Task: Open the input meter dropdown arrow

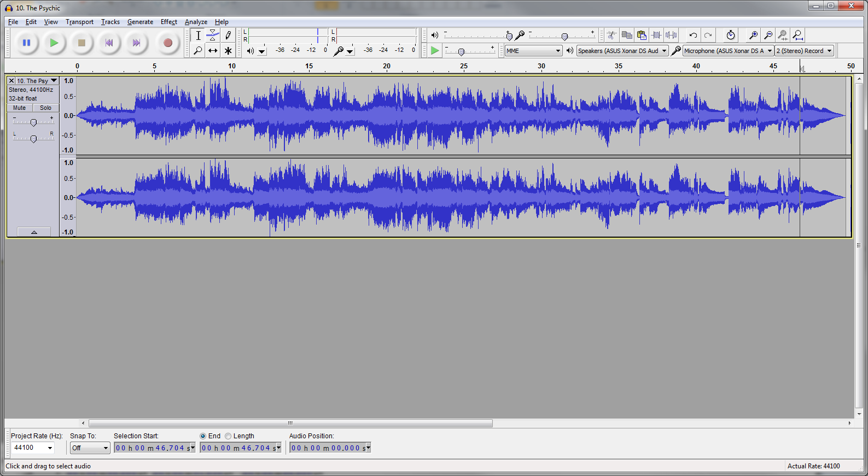Action: (x=350, y=51)
